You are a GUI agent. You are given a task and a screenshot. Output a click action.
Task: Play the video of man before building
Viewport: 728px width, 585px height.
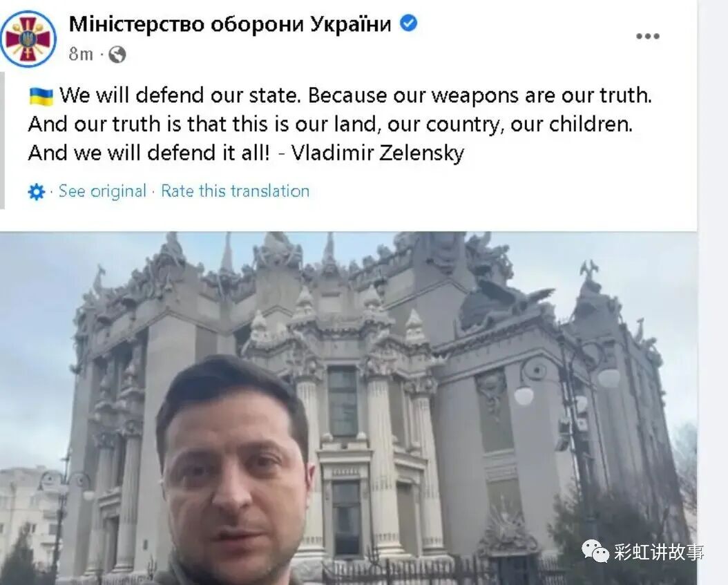348,408
